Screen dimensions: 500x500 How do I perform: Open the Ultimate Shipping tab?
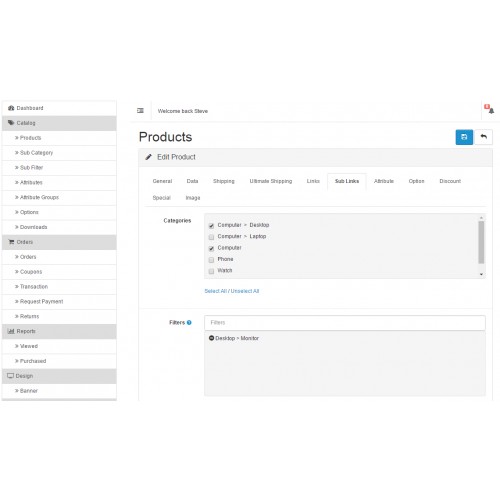click(x=271, y=181)
